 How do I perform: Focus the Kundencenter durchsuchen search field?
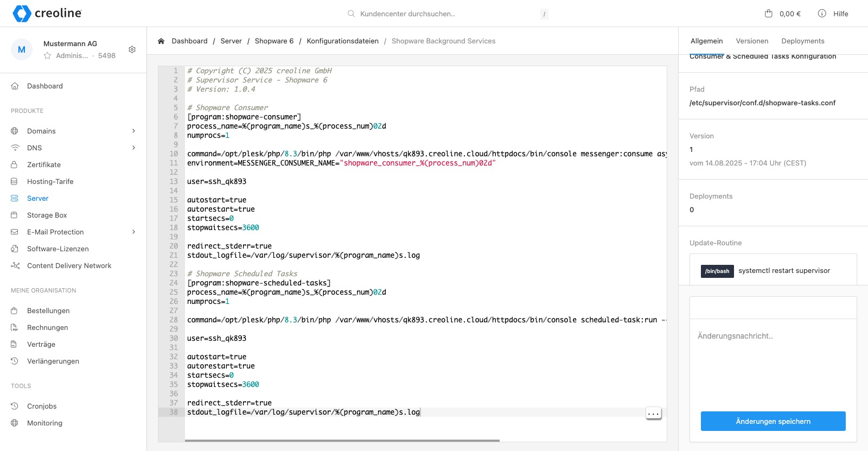click(x=448, y=14)
